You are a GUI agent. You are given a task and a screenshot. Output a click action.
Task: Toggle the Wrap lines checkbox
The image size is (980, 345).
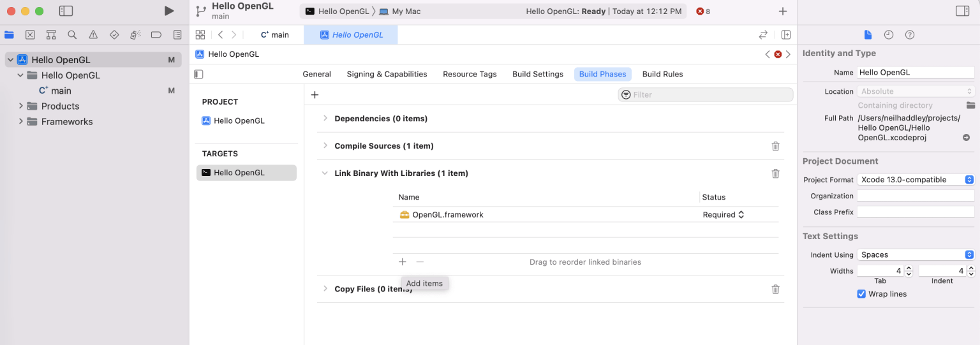862,294
